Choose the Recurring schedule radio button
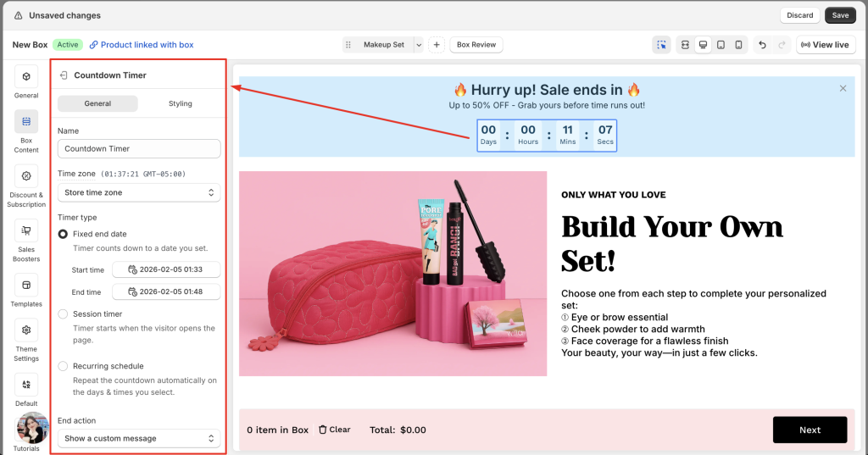The height and width of the screenshot is (455, 868). [x=63, y=366]
